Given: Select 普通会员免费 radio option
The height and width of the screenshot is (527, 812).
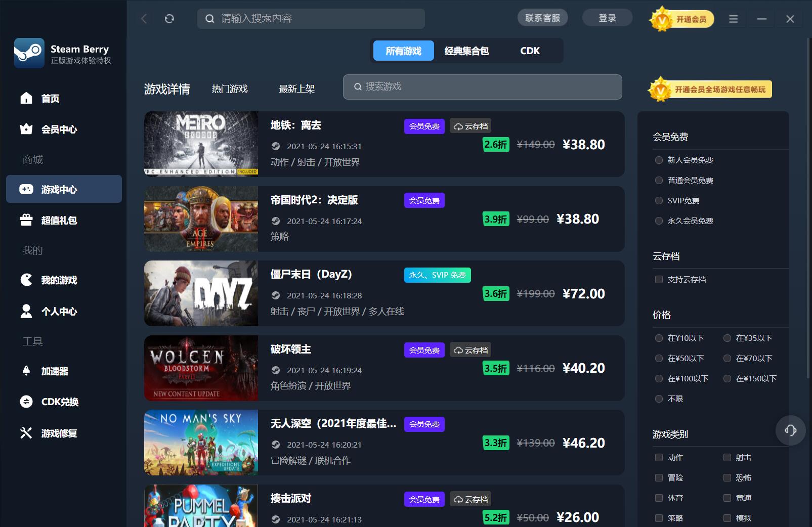Looking at the screenshot, I should (x=659, y=180).
